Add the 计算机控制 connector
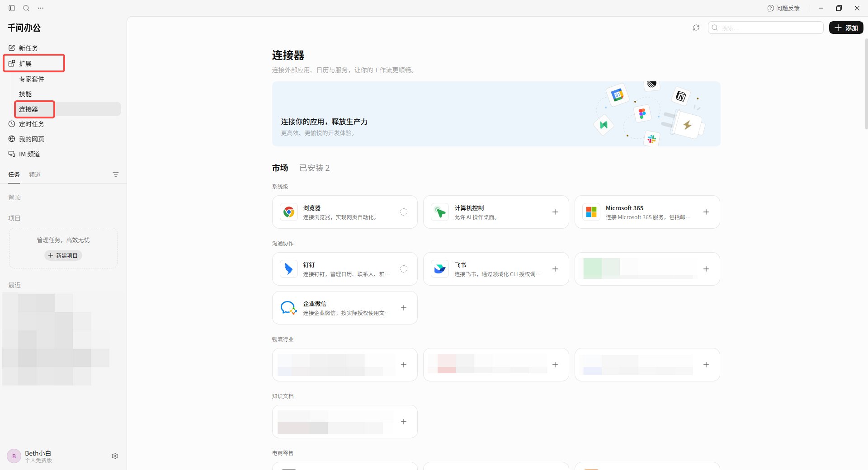 pos(555,212)
